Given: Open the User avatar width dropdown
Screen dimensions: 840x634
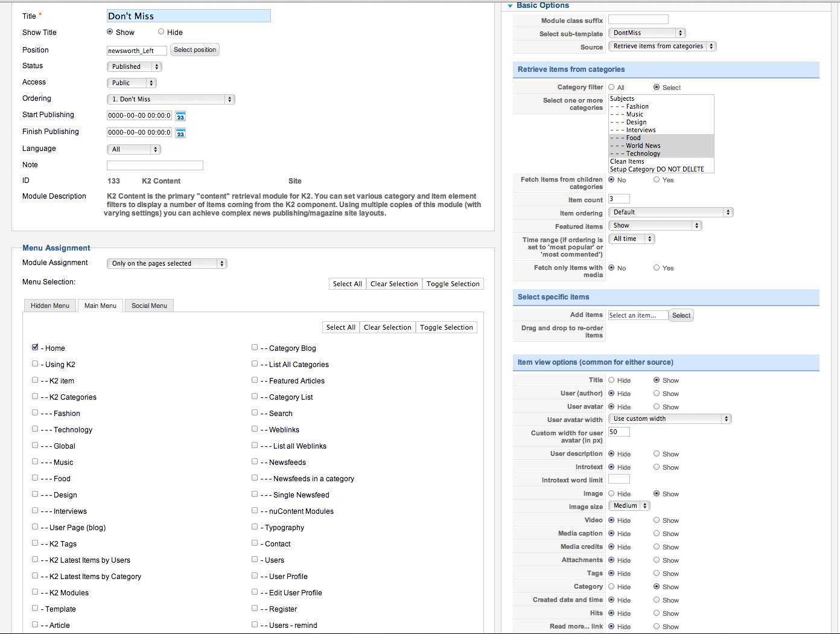Looking at the screenshot, I should coord(670,418).
